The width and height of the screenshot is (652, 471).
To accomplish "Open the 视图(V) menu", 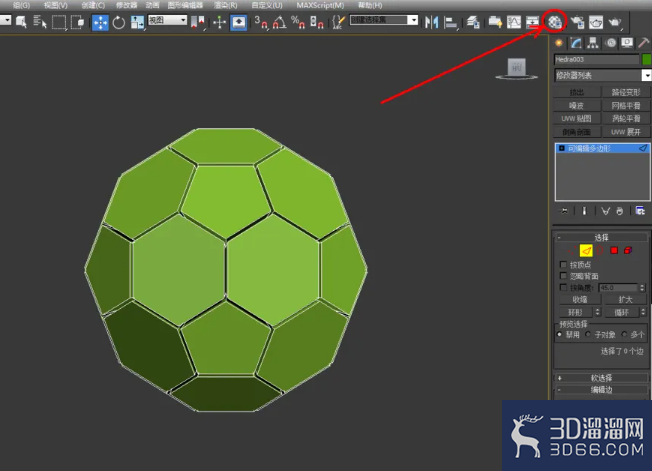I will (56, 5).
